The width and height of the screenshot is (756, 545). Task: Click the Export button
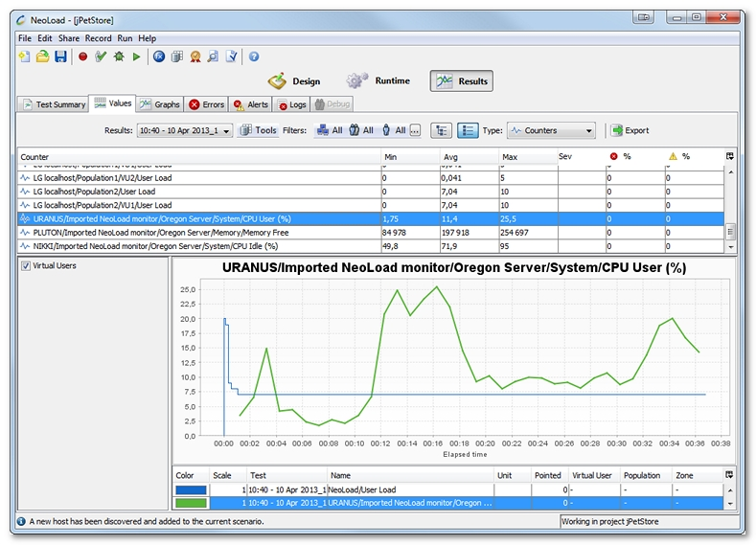pos(630,131)
